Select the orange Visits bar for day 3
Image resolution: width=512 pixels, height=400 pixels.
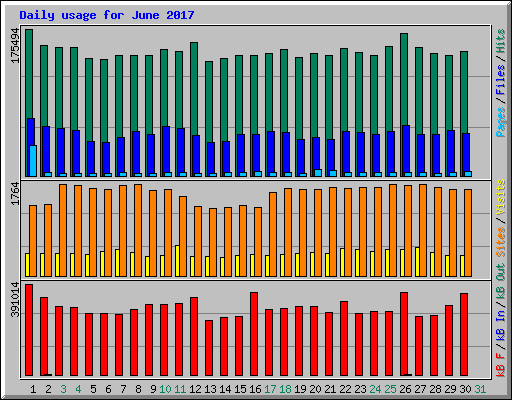pyautogui.click(x=63, y=230)
